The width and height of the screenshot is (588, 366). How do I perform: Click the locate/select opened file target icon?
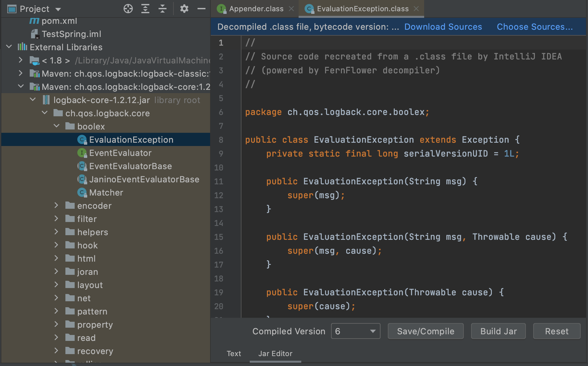click(128, 9)
